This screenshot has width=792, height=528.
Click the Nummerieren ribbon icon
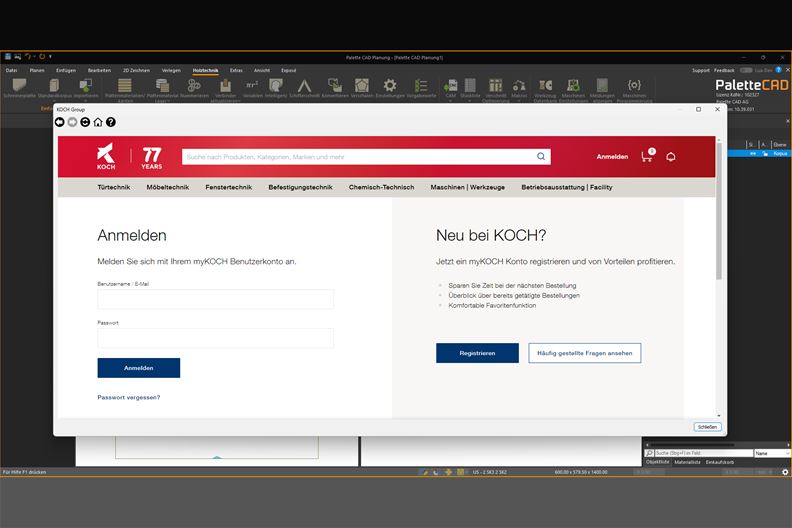(x=194, y=85)
